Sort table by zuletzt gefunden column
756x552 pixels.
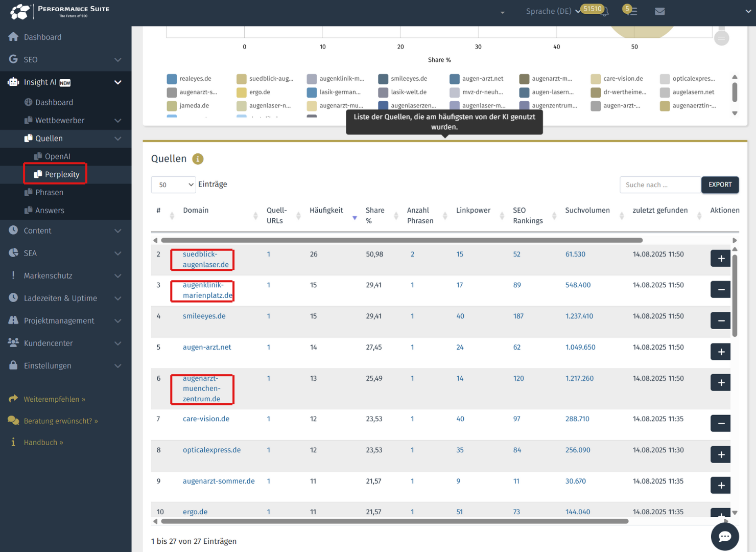click(x=699, y=216)
